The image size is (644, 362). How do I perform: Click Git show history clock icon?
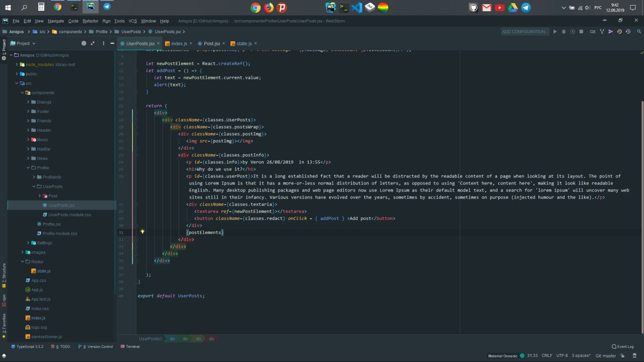(x=619, y=32)
